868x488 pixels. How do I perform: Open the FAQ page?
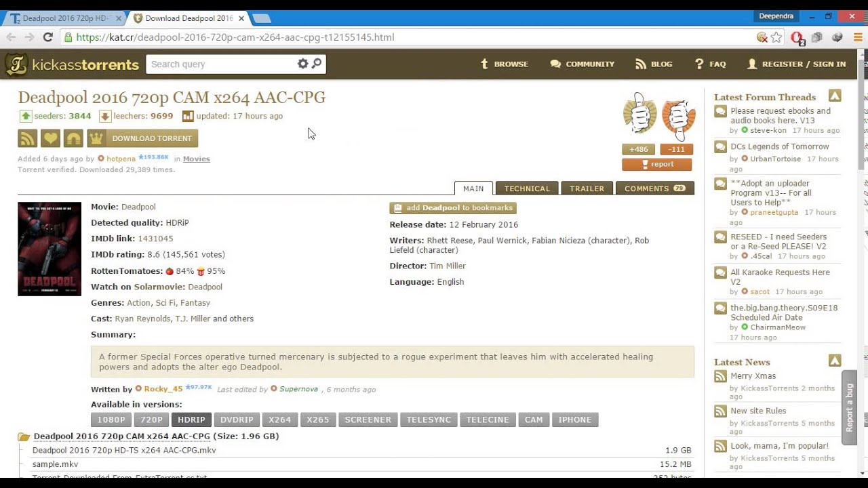coord(710,64)
